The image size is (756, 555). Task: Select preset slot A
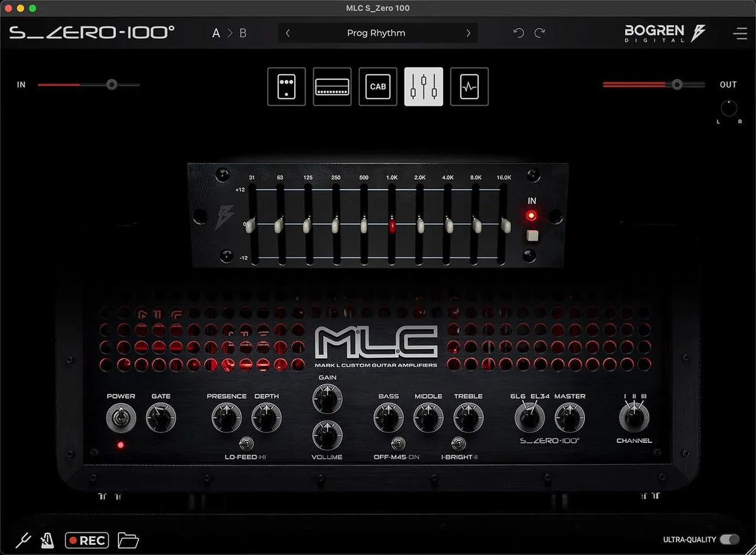pos(215,33)
